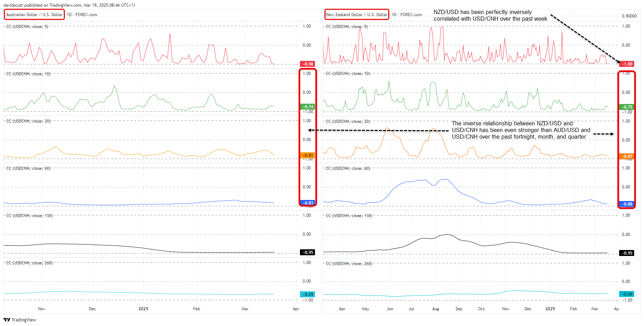Select the CC (USDCNH, close, 5) legend on the AUD/USD chart
This screenshot has width=644, height=326.
pyautogui.click(x=27, y=27)
